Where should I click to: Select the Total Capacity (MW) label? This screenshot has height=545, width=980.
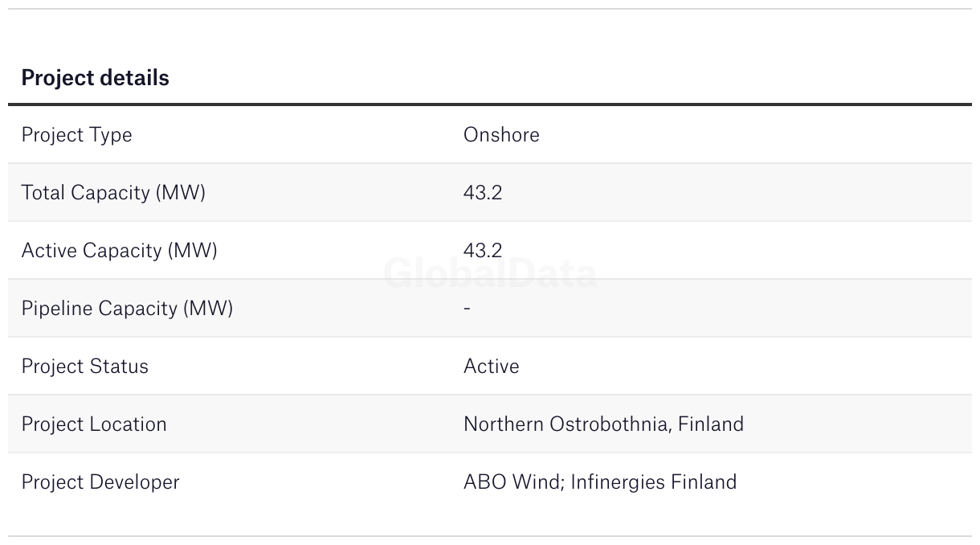pyautogui.click(x=113, y=193)
